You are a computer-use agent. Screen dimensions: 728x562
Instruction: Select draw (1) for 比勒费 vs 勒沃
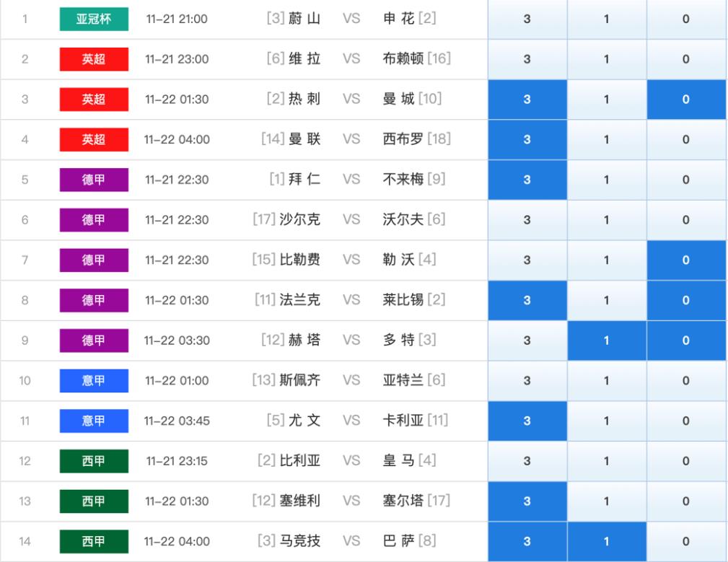coord(607,260)
